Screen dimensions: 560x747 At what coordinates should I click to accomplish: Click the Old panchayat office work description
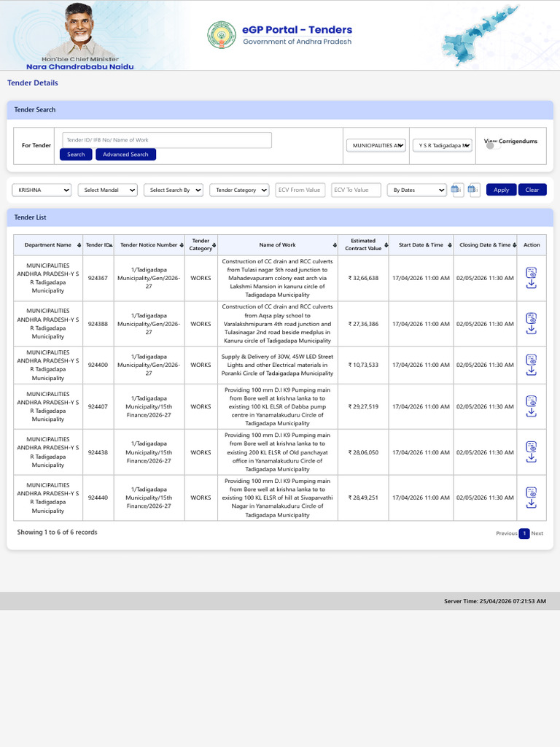[277, 452]
